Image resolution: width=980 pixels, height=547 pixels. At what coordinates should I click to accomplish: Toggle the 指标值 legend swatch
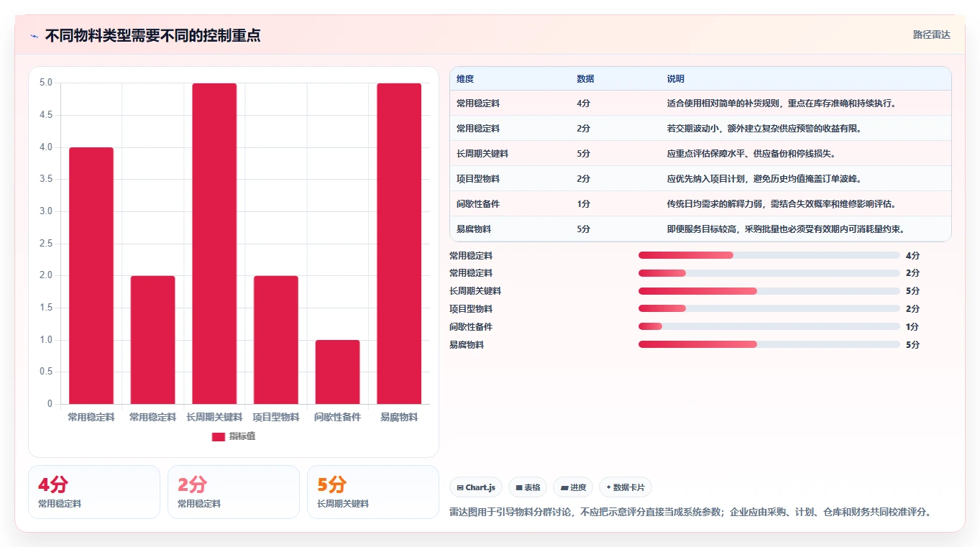pos(219,437)
